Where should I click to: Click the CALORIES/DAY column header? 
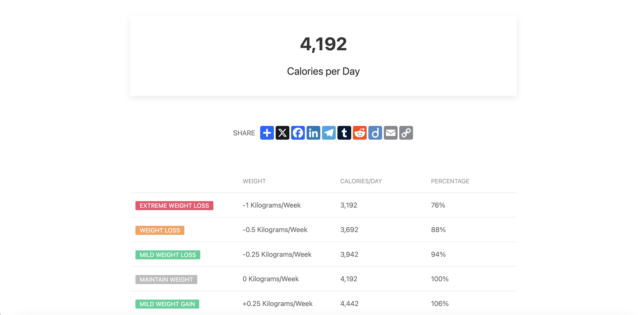[361, 181]
